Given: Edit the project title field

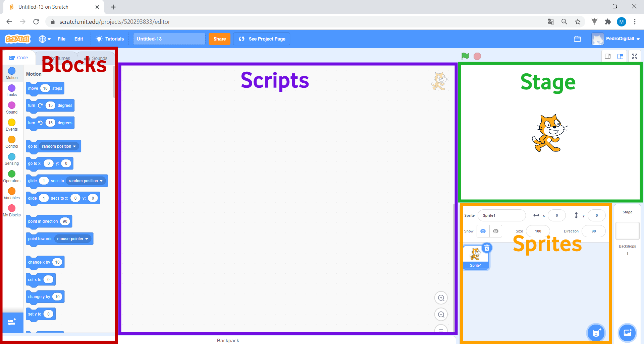Looking at the screenshot, I should [169, 39].
